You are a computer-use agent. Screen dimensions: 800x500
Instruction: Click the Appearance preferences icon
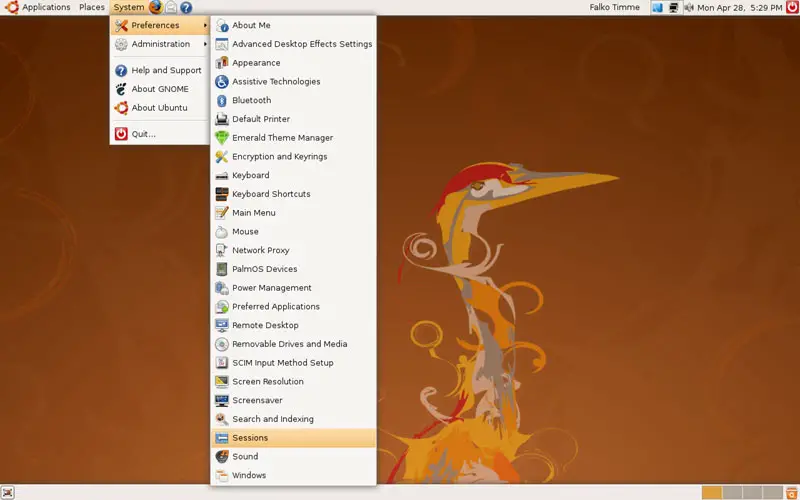(222, 63)
